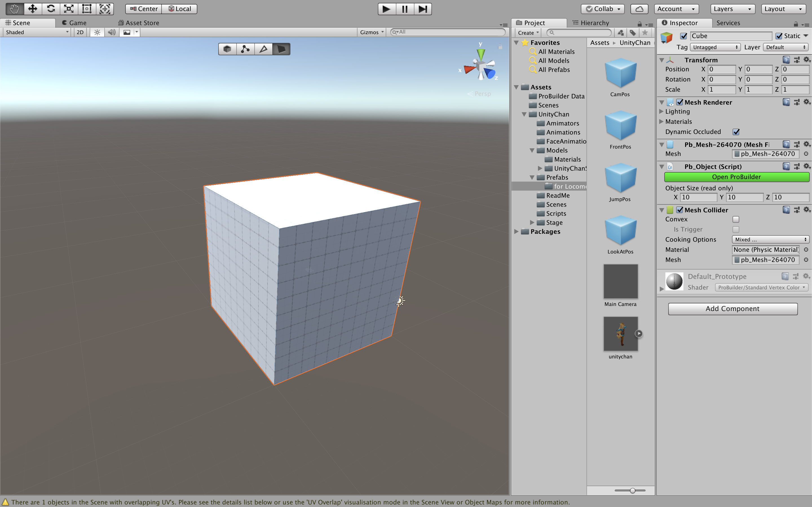Open the Cooking Options dropdown
The width and height of the screenshot is (812, 507).
coord(770,239)
